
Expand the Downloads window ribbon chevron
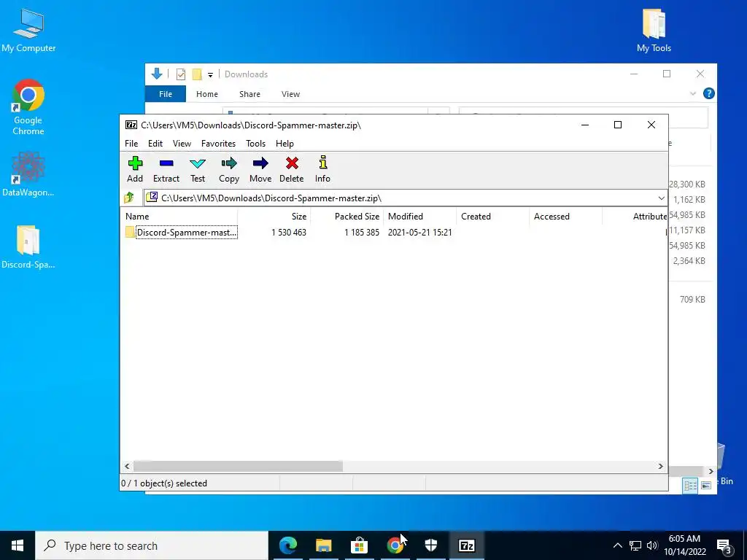click(693, 94)
